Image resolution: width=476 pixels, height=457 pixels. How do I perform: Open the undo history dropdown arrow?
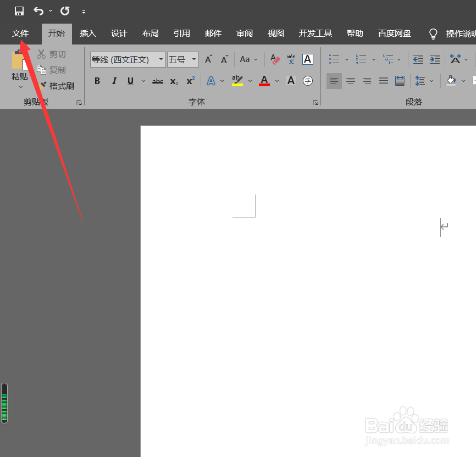(51, 11)
